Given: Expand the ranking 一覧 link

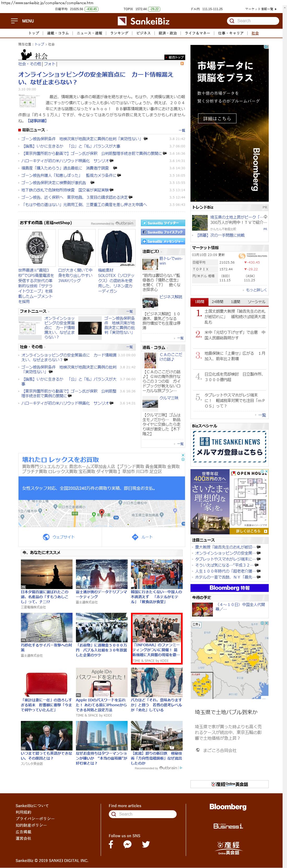Looking at the screenshot, I should (262, 415).
